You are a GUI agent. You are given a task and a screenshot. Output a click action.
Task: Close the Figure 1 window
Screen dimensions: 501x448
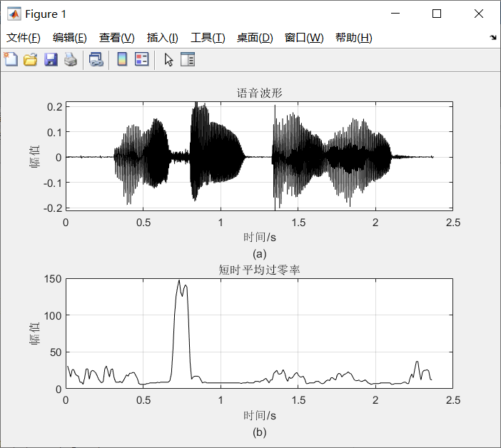pos(479,14)
